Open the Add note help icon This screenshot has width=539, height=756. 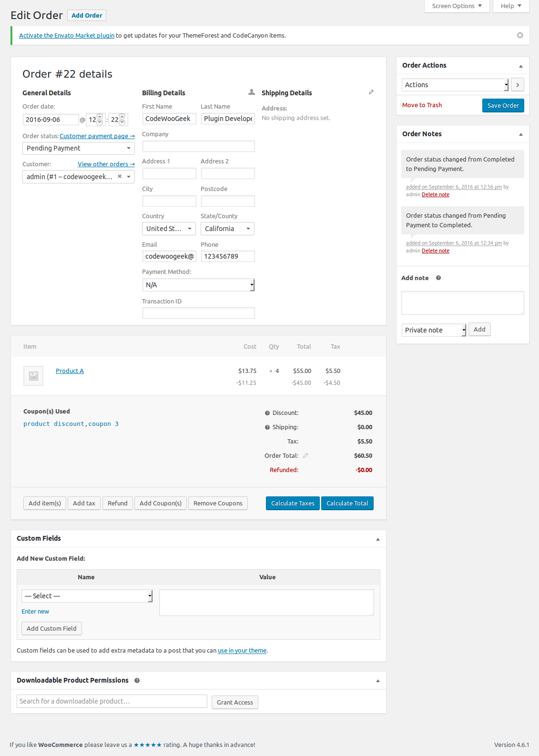coord(438,278)
